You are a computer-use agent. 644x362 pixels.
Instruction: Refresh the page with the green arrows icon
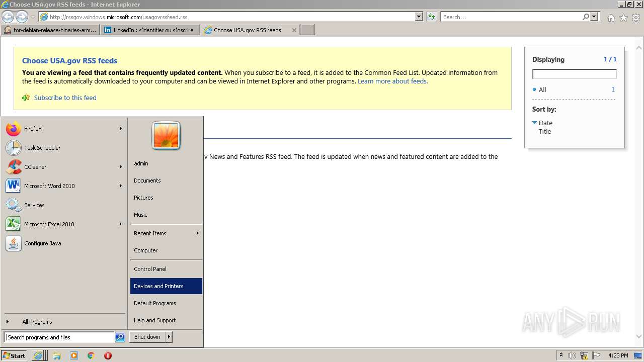pos(431,17)
